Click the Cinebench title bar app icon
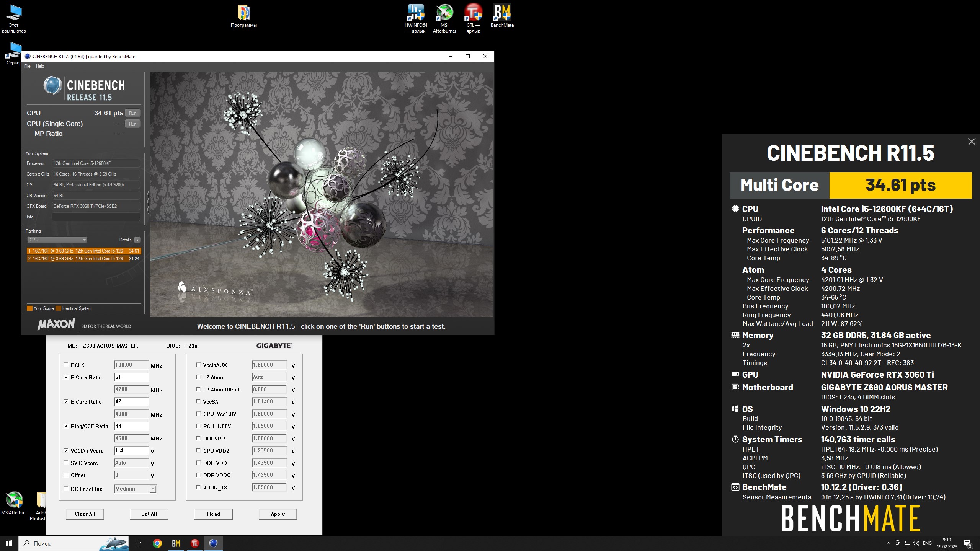 coord(28,56)
